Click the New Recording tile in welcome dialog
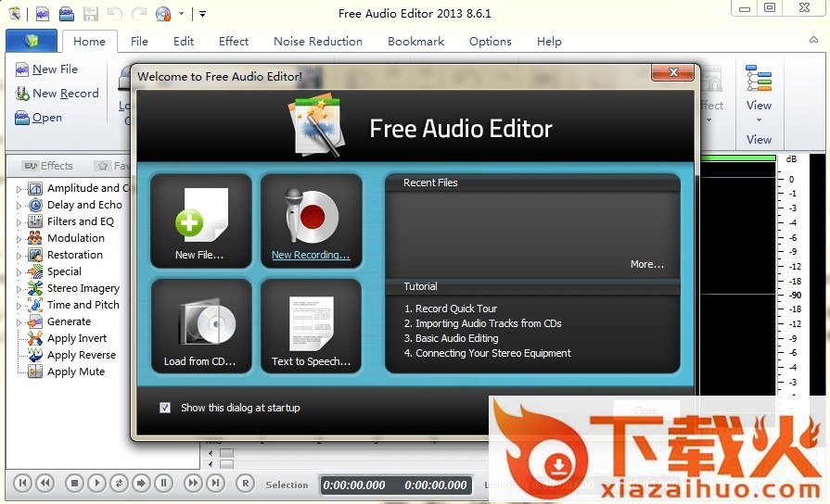830x504 pixels. tap(312, 221)
